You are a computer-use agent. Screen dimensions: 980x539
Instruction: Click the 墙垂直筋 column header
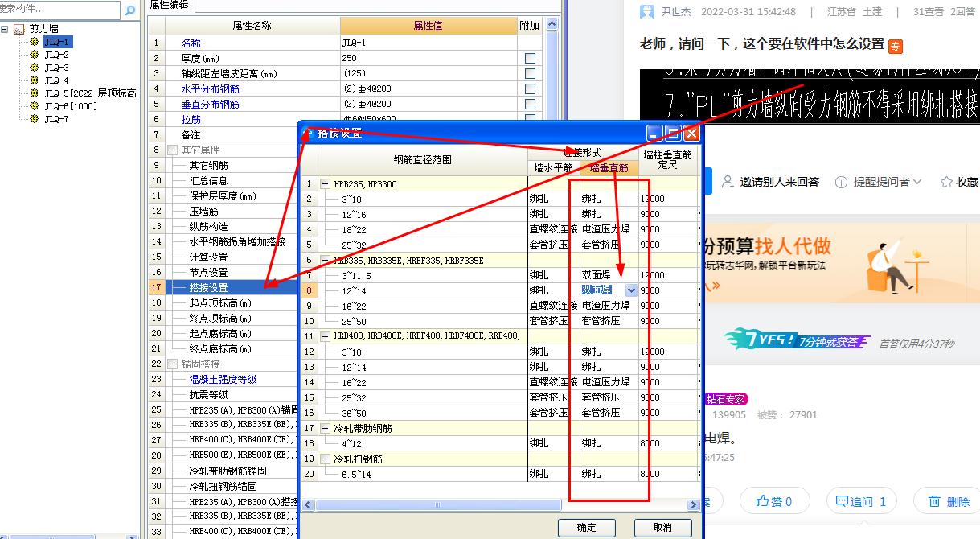click(x=609, y=168)
